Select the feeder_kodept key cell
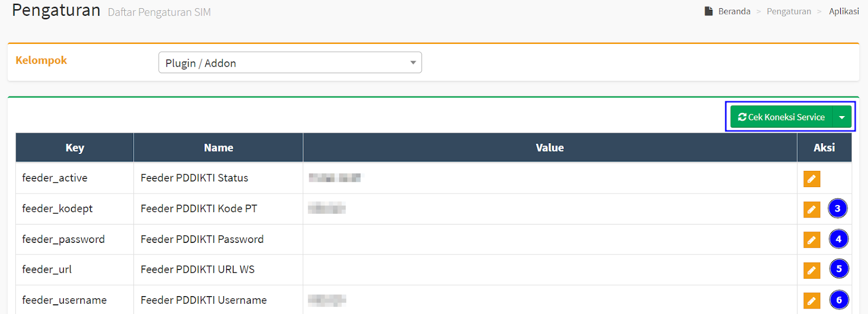The height and width of the screenshot is (314, 868). 75,209
